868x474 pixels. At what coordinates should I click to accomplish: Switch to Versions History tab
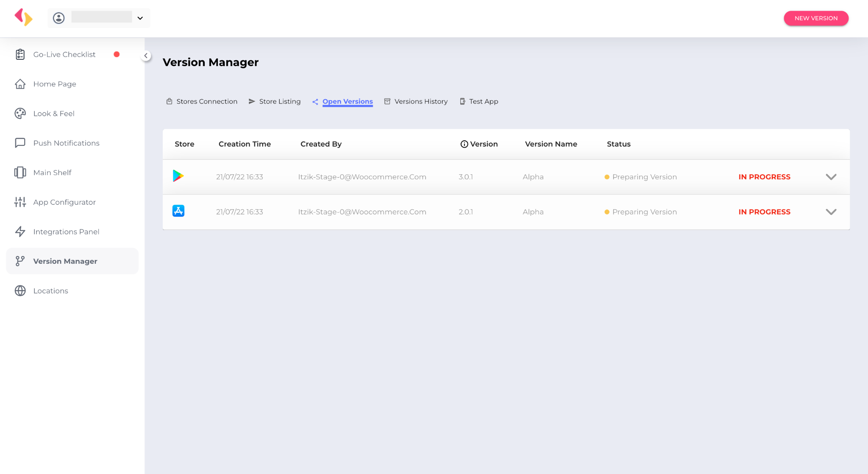pyautogui.click(x=420, y=101)
